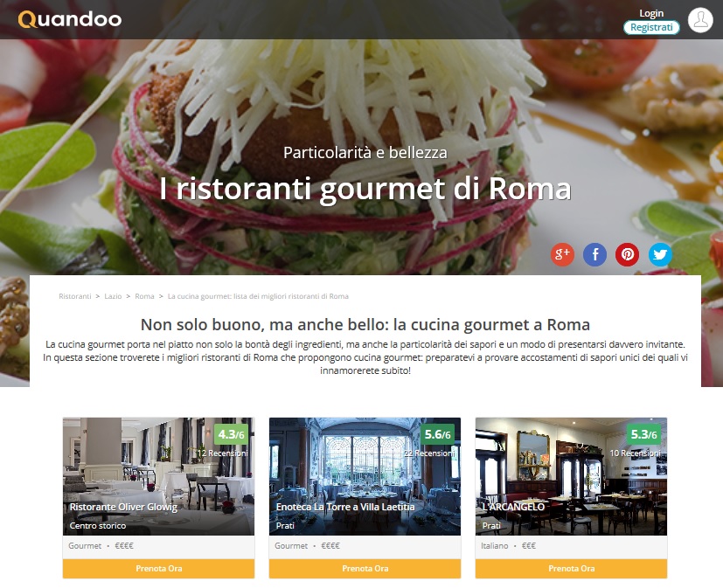Open Ristoranti breadcrumb link
This screenshot has width=723, height=588.
point(74,296)
